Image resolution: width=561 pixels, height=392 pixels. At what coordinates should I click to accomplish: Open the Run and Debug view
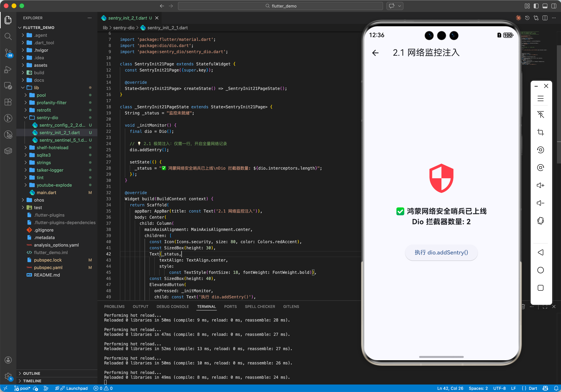[x=8, y=70]
